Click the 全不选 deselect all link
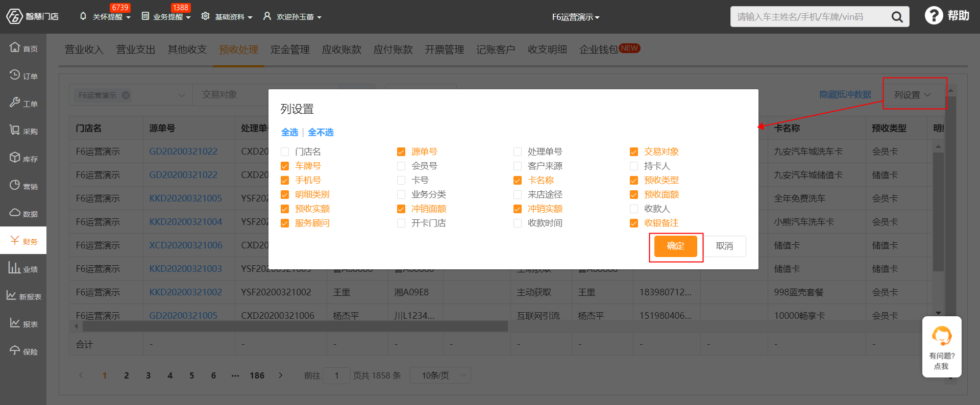The height and width of the screenshot is (405, 980). pyautogui.click(x=321, y=132)
